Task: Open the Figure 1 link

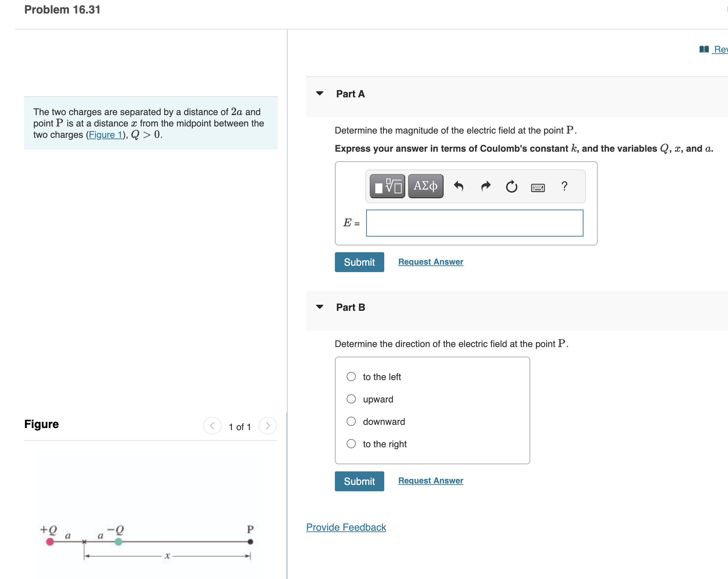Action: [105, 135]
